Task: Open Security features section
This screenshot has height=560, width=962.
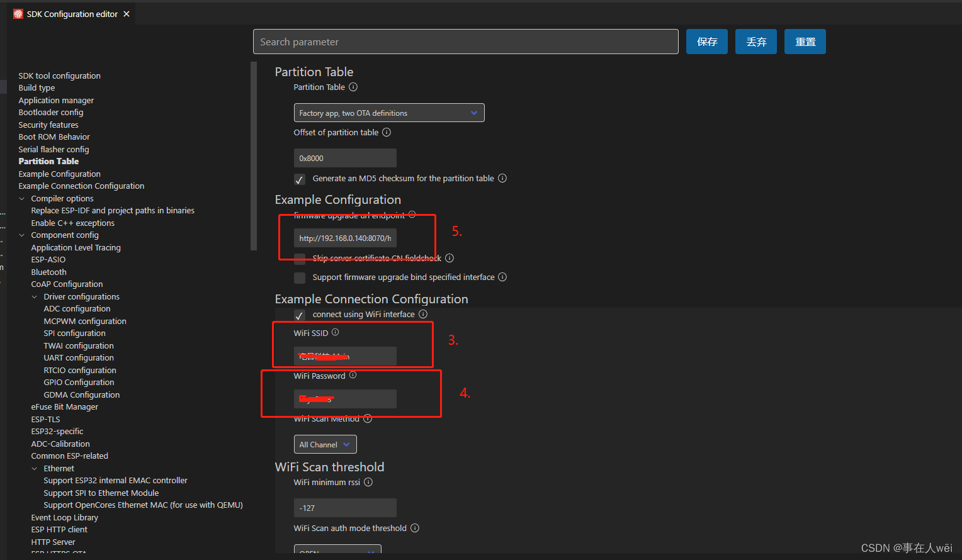Action: coord(48,125)
